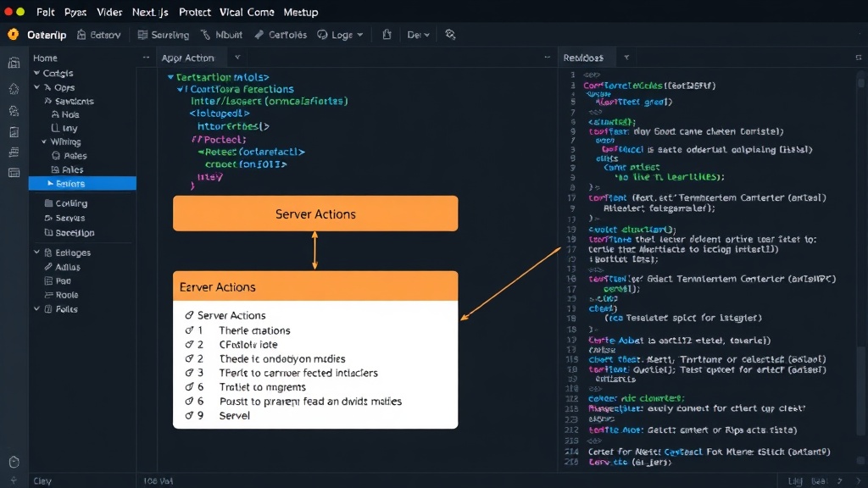Open the Vider menu
Screen dimensions: 868x488
(109, 12)
